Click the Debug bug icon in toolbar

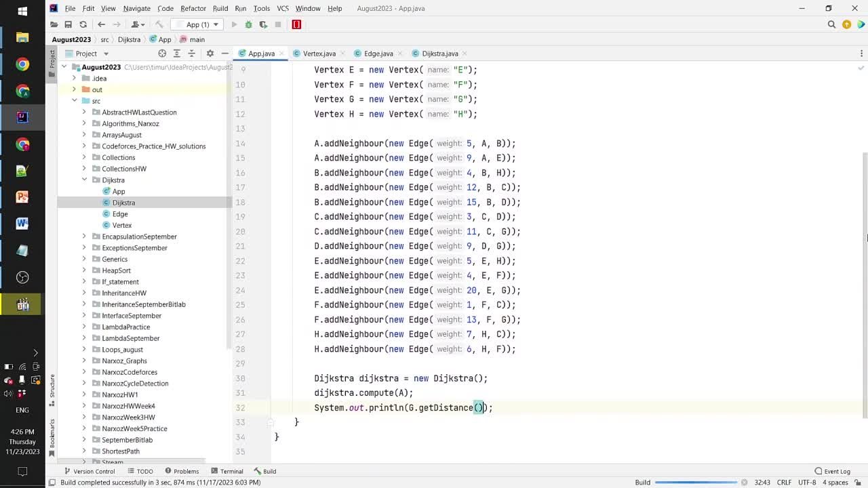(248, 24)
